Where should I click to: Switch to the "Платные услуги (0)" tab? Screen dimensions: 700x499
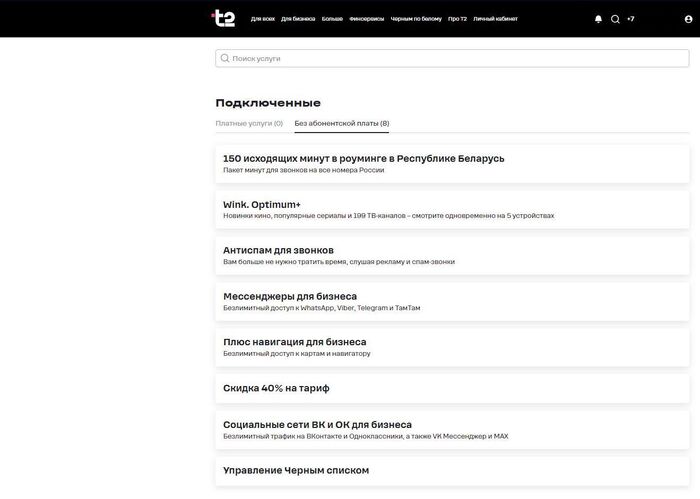(x=249, y=124)
